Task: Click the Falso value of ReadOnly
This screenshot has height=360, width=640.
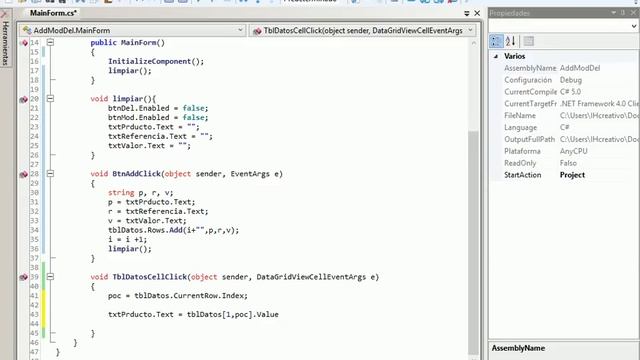Action: tap(568, 163)
